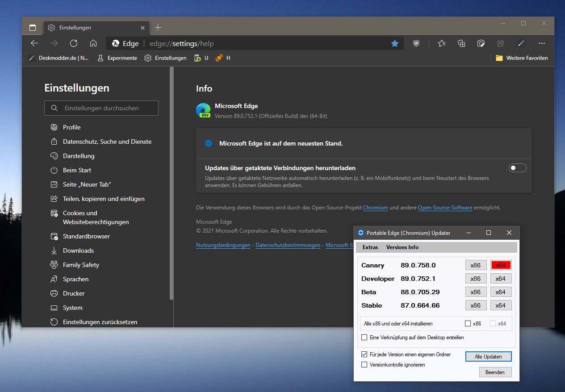Open the Beim Start settings section
565x392 pixels.
click(77, 170)
